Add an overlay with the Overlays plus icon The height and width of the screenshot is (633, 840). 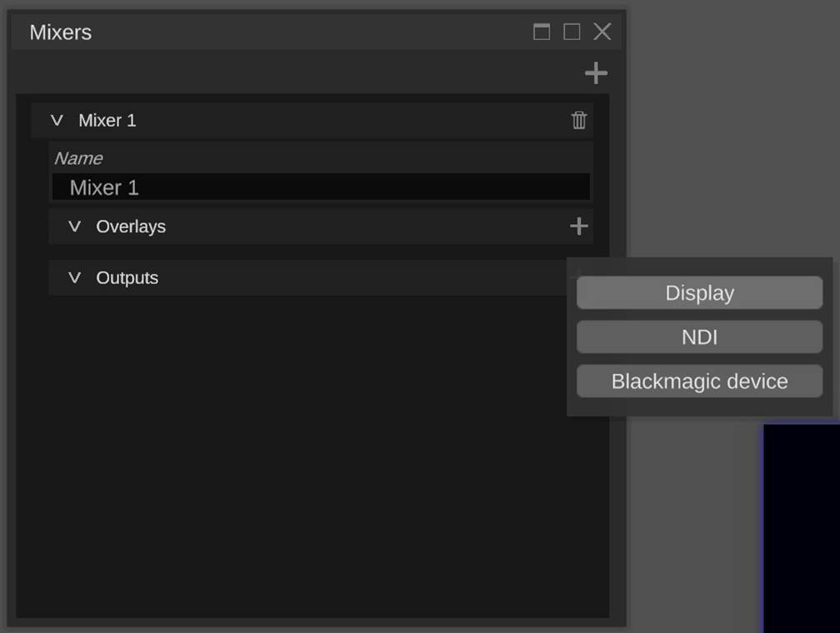coord(578,227)
